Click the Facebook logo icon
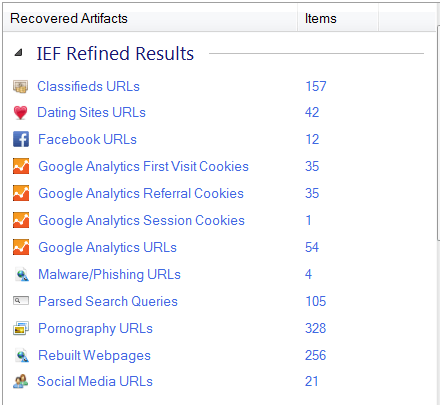This screenshot has width=440, height=405. tap(21, 139)
